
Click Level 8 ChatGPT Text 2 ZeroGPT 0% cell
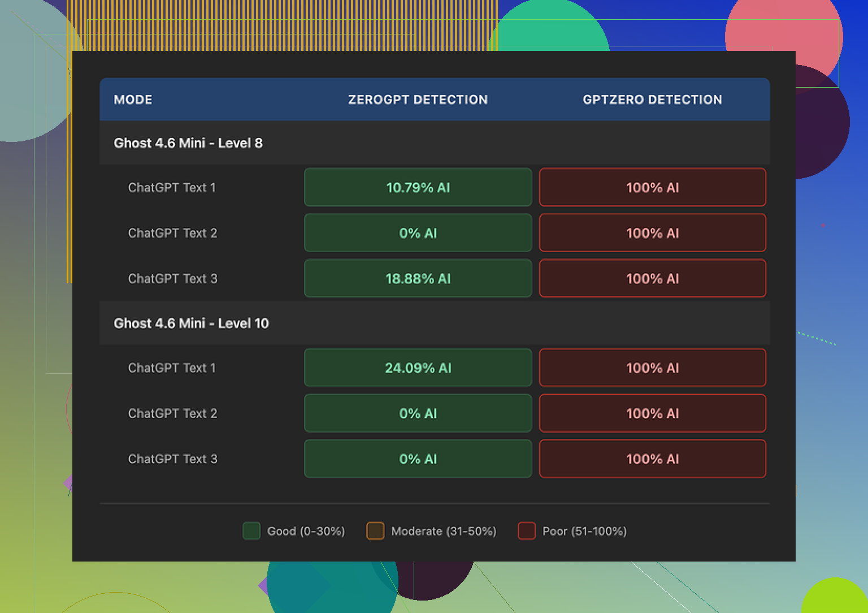tap(418, 233)
